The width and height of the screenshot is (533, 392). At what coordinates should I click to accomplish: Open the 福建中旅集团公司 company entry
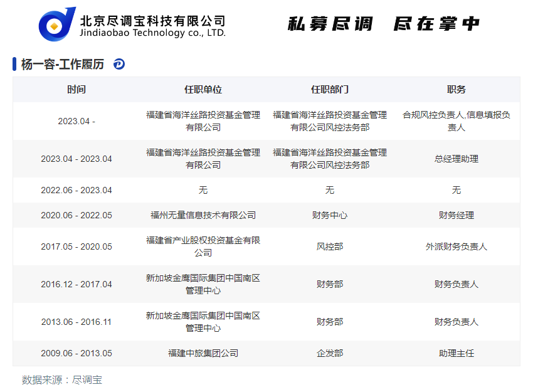[203, 353]
